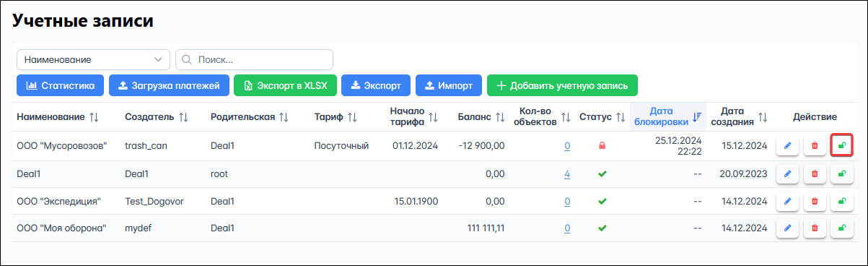Image resolution: width=868 pixels, height=266 pixels.
Task: Sort by Дата блокировки column header
Action: click(666, 116)
